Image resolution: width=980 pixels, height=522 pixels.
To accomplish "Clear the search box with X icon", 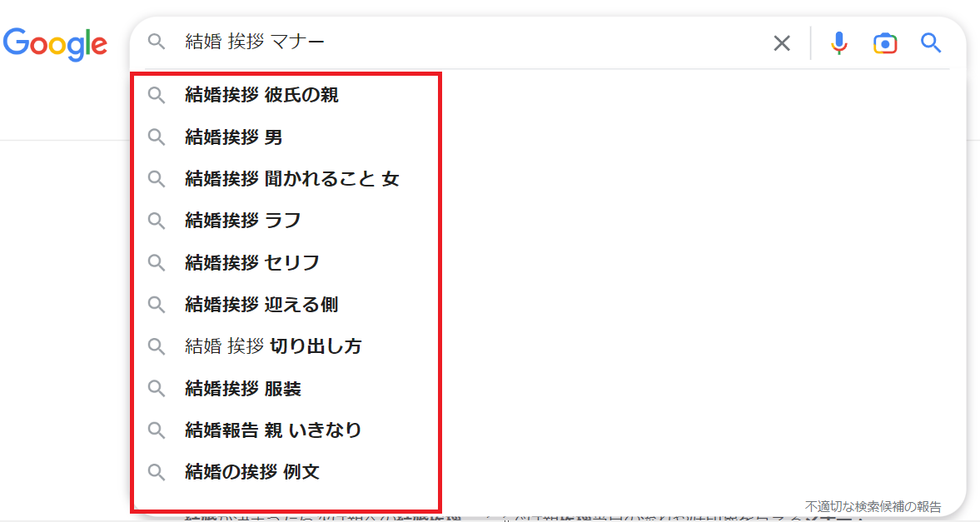I will tap(781, 43).
